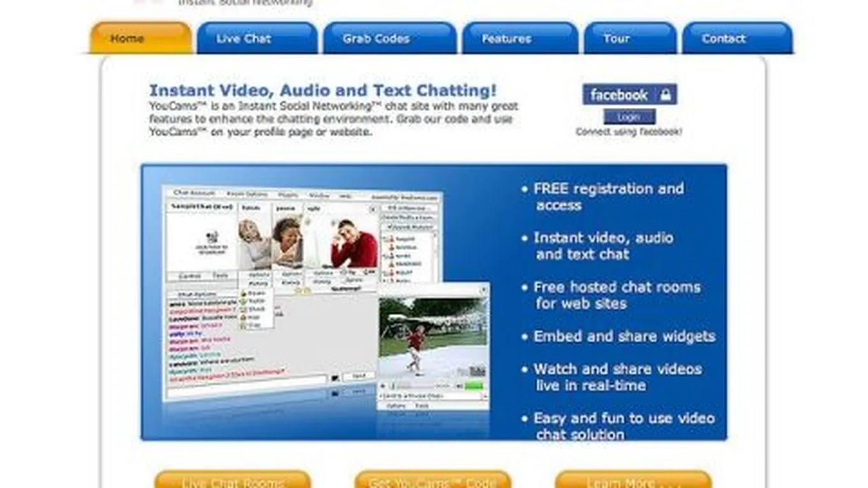Switch to the Live Chat tab

click(257, 38)
